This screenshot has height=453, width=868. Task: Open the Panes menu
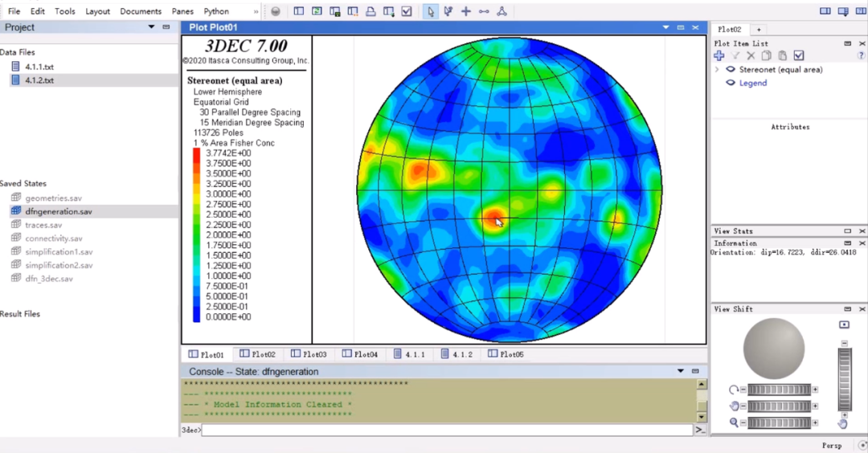pos(182,11)
